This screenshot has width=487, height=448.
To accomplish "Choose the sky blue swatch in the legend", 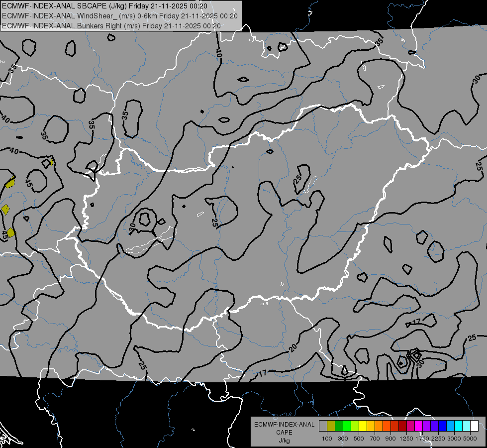I will click(x=451, y=426).
